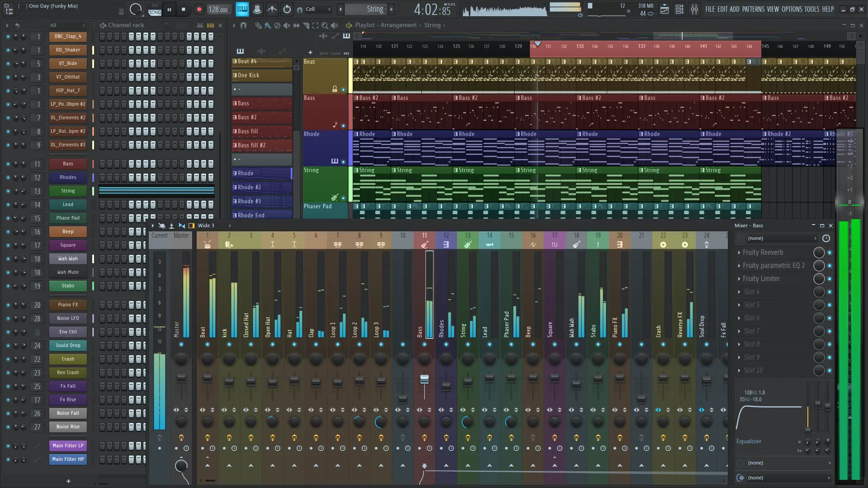Open the Wide 3 mixer layout dropdown
This screenshot has height=488, width=868.
click(206, 225)
